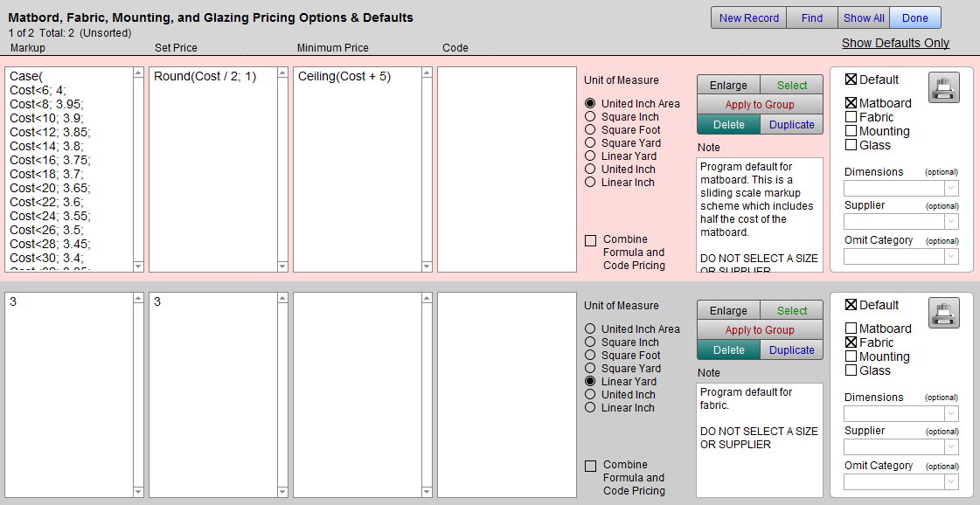This screenshot has width=980, height=505.
Task: Check Combine Formula and Code Pricing in first record
Action: click(x=591, y=240)
